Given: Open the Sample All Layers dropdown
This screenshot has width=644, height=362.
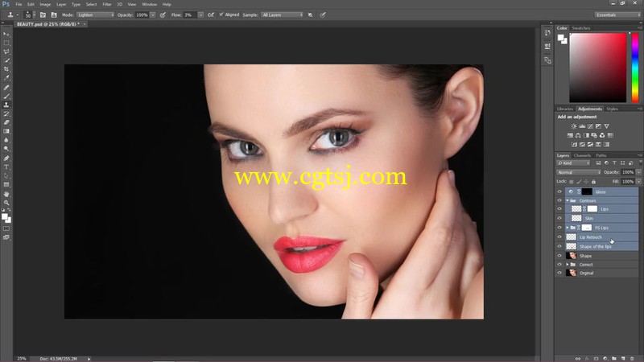Looking at the screenshot, I should click(283, 14).
